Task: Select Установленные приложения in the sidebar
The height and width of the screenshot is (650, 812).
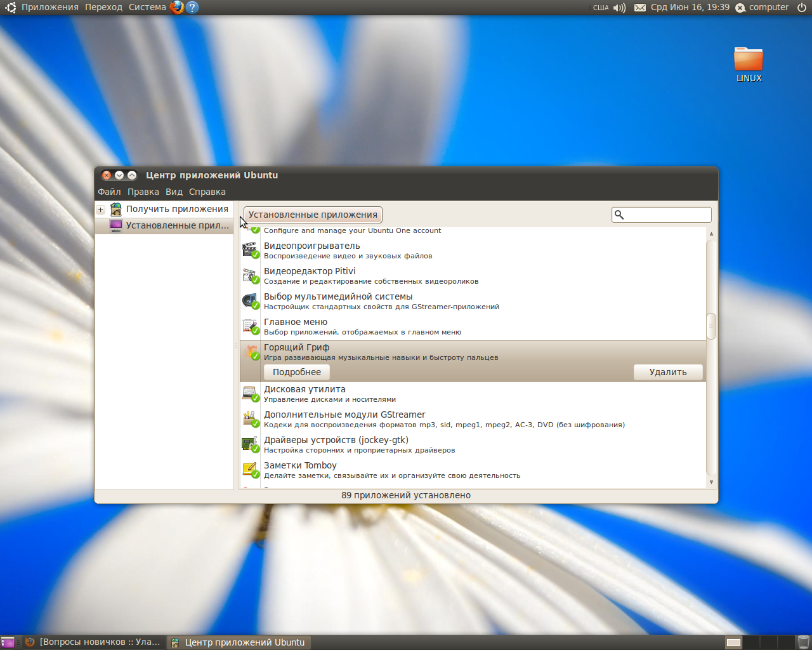Action: 170,225
